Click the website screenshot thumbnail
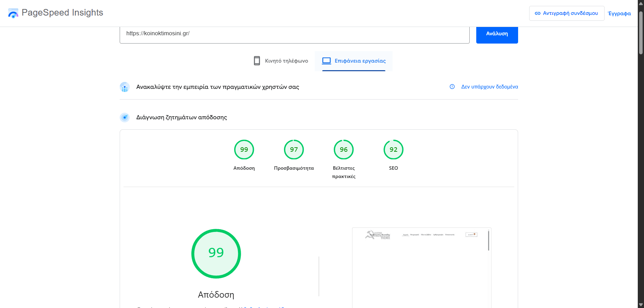Viewport: 644px width, 308px height. (x=421, y=267)
